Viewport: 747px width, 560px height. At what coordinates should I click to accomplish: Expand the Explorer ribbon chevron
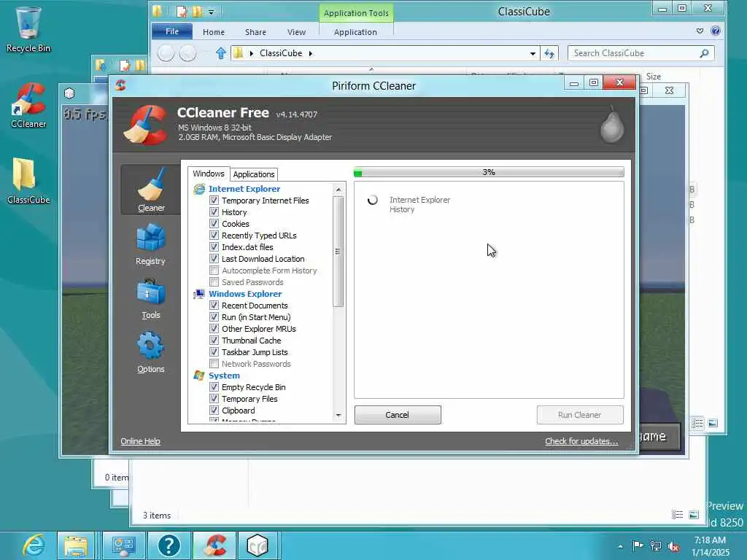[x=700, y=31]
